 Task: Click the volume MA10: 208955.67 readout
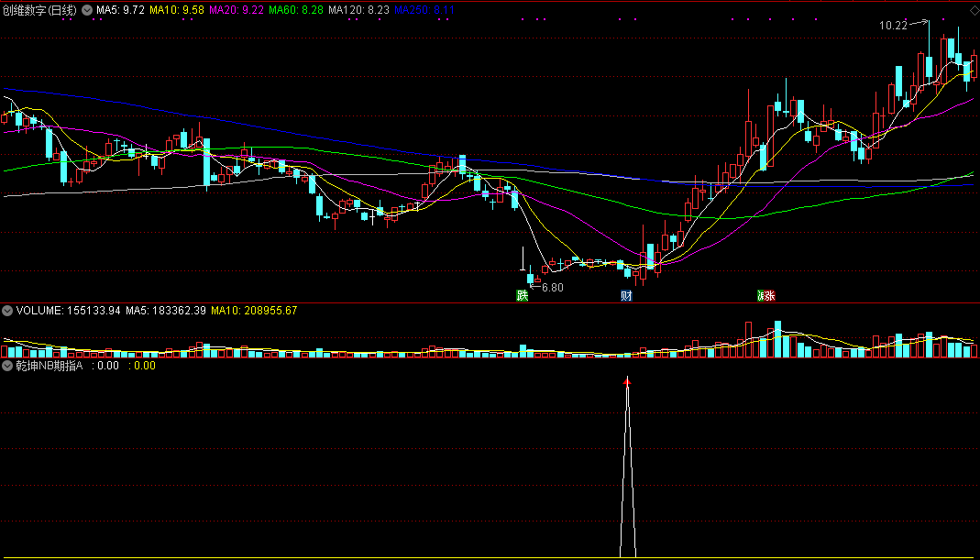[x=254, y=311]
